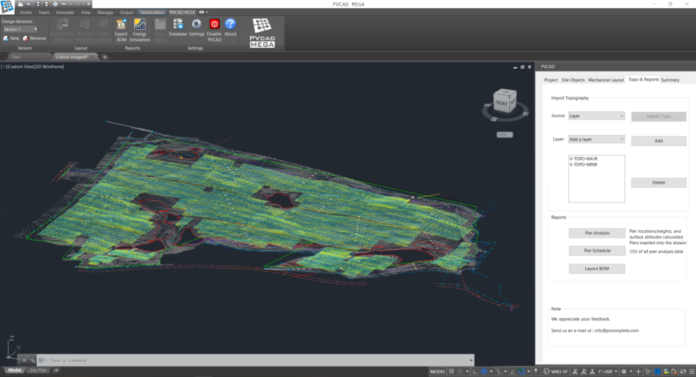Screen dimensions: 696x377
Task: Click the command line customize wrench icon
Action: point(32,360)
